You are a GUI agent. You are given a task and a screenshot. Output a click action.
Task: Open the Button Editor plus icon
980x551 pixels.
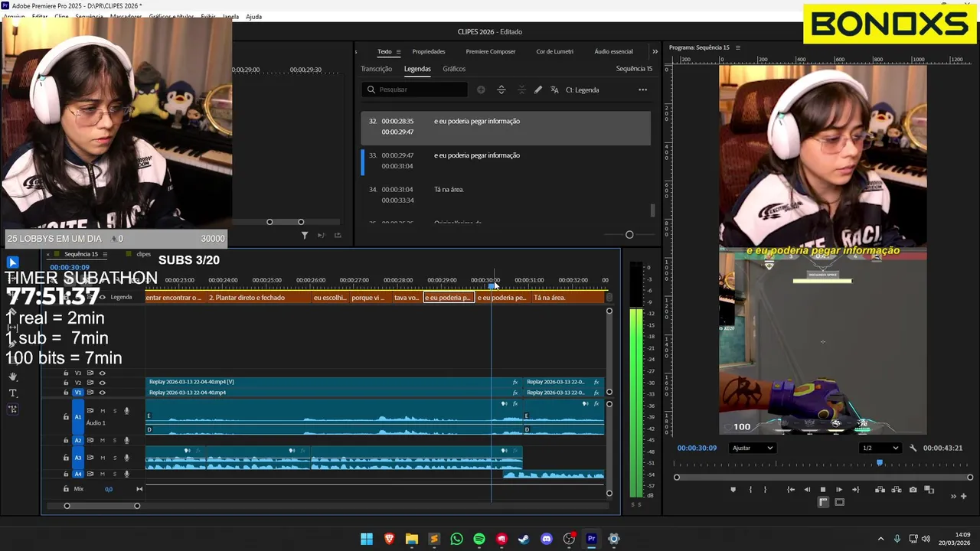point(964,496)
